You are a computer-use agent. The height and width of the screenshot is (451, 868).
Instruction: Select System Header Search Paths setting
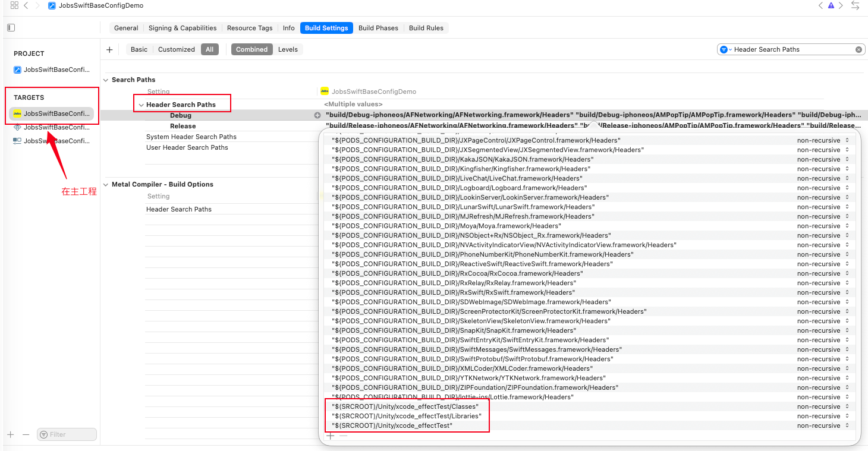[191, 137]
